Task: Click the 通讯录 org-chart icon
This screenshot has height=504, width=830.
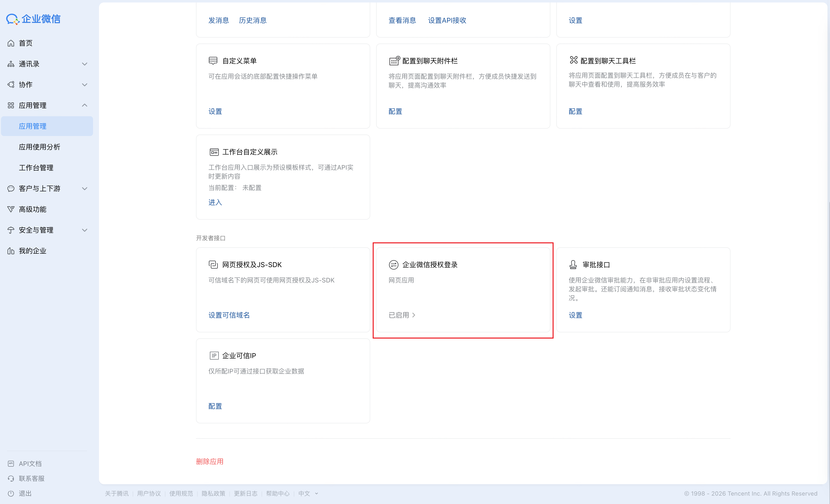Action: (x=11, y=64)
